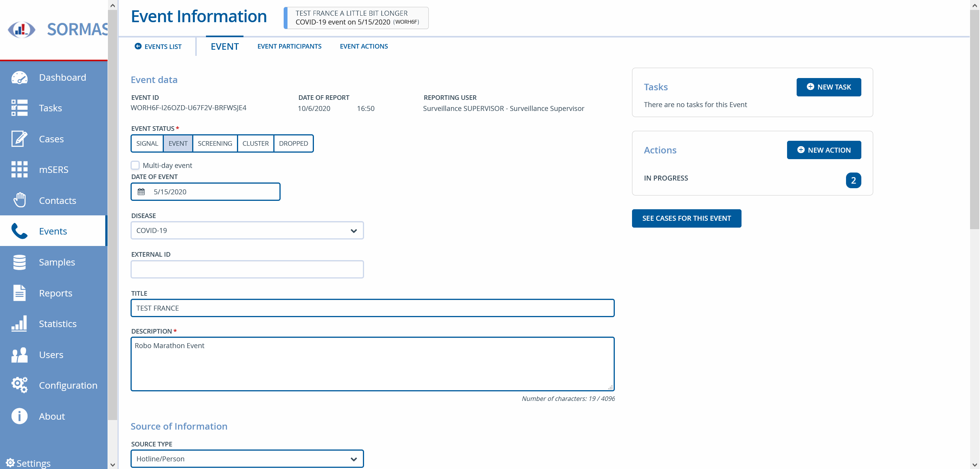
Task: Click In Progress actions count badge
Action: click(x=853, y=180)
